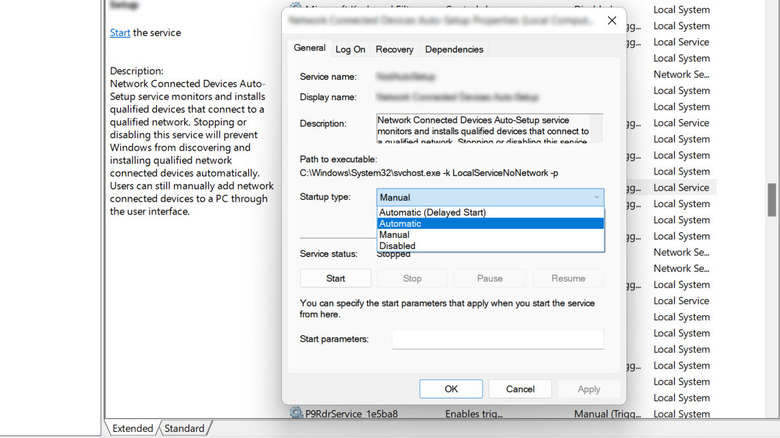Screen dimensions: 780x438
Task: Click the Description text box in dialog
Action: [x=489, y=128]
